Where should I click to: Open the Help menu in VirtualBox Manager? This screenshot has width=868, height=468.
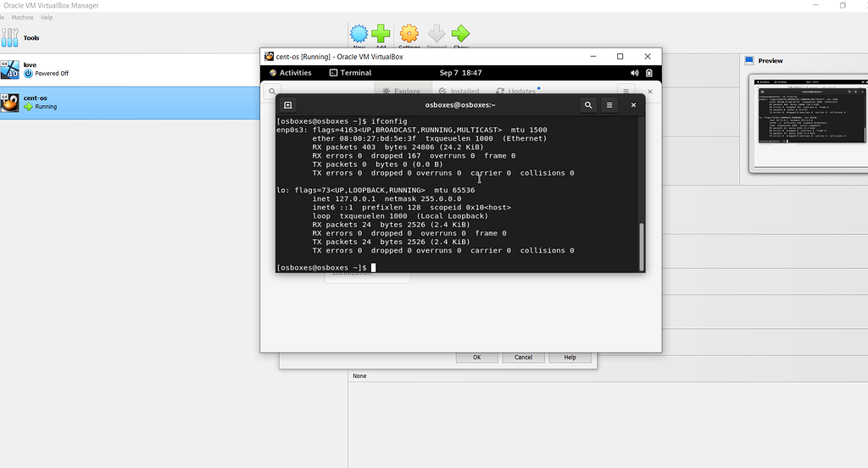pyautogui.click(x=47, y=18)
